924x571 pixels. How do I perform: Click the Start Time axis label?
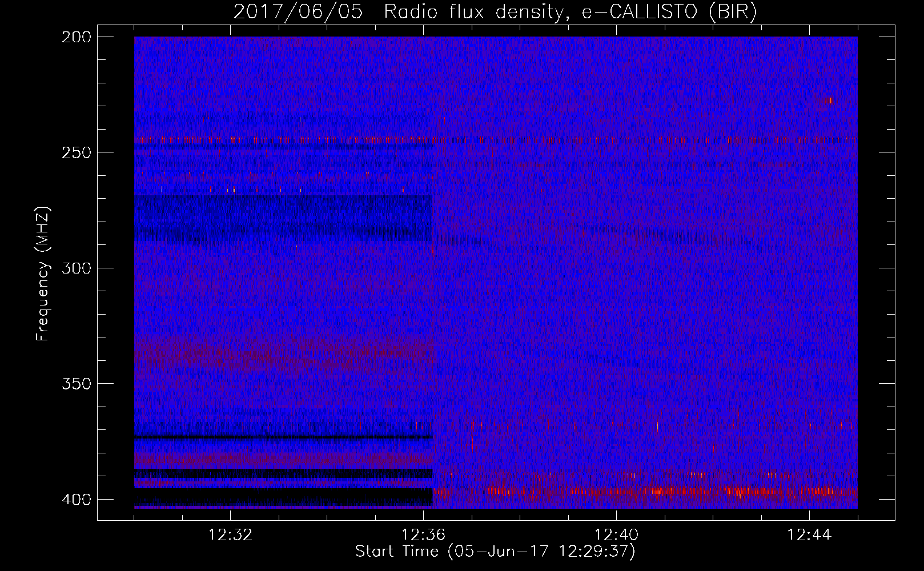pyautogui.click(x=495, y=552)
